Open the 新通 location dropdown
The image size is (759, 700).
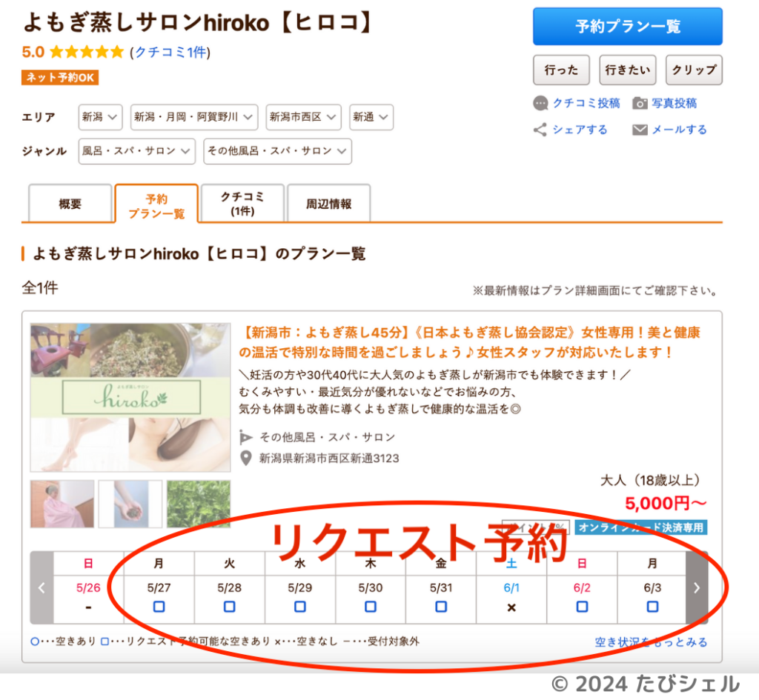[x=371, y=117]
